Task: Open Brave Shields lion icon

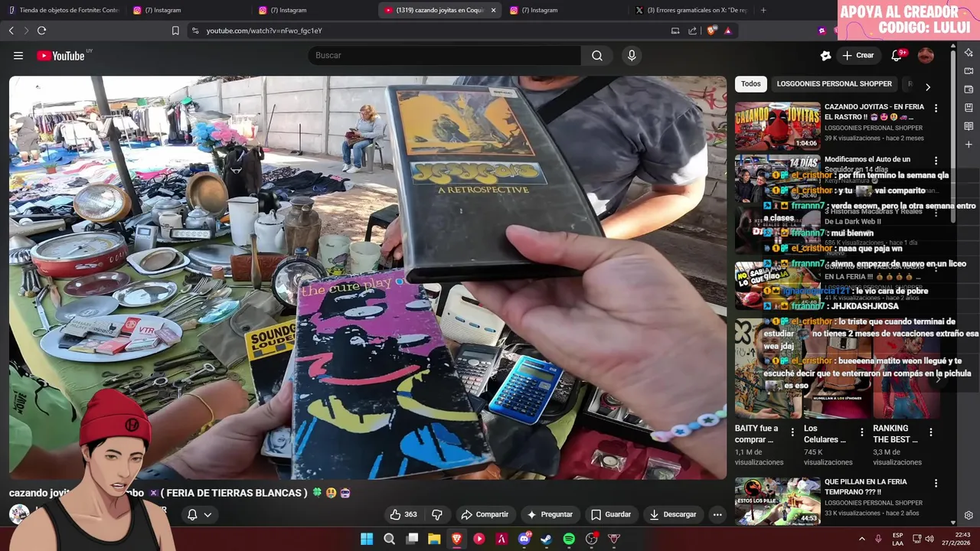Action: (x=711, y=31)
